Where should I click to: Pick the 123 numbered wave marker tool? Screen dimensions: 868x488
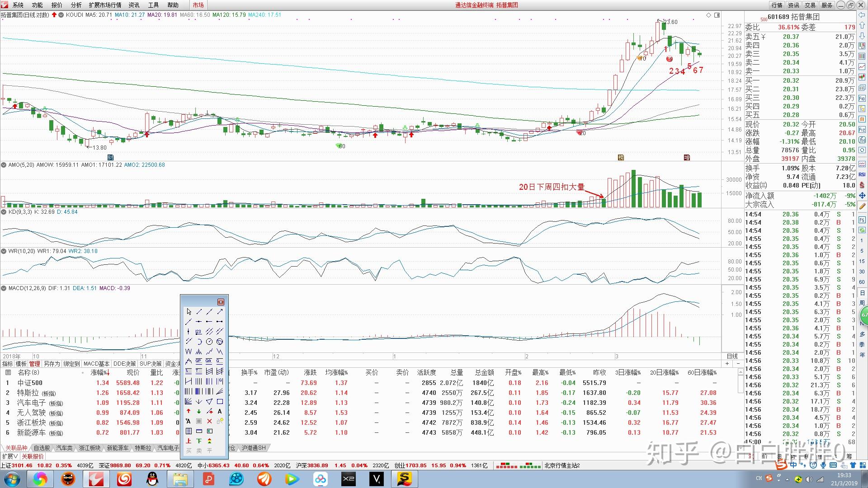198,331
